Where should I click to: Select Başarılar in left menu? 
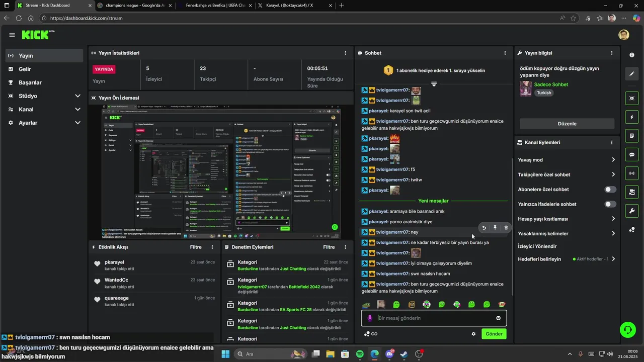[x=44, y=82]
